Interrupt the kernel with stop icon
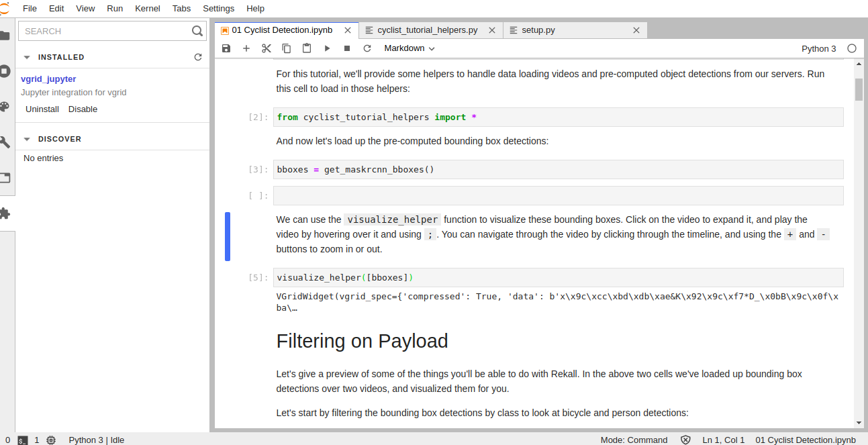The image size is (868, 445). coord(347,48)
